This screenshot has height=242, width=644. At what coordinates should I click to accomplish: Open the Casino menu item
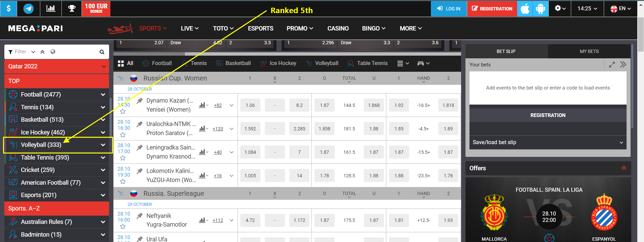pyautogui.click(x=338, y=28)
